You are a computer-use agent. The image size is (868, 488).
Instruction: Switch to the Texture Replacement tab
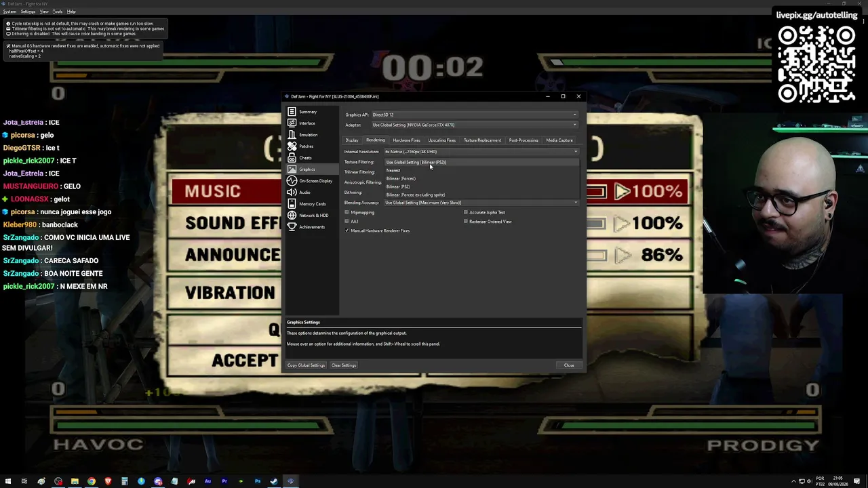tap(483, 140)
